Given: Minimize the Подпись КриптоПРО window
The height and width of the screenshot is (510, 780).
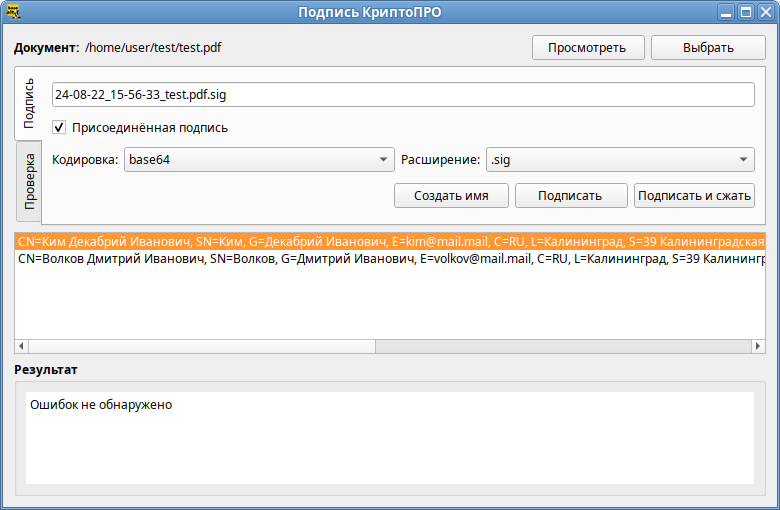Looking at the screenshot, I should pos(726,12).
